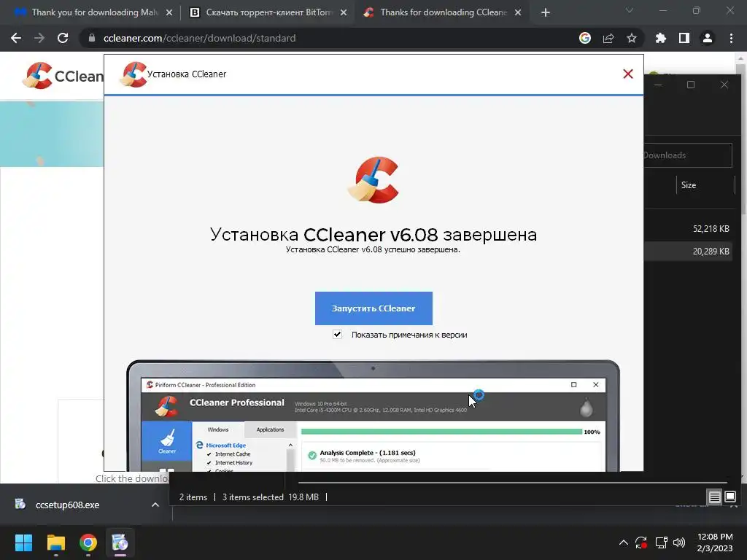The image size is (747, 560).
Task: Open the volume tray icon
Action: point(679,542)
